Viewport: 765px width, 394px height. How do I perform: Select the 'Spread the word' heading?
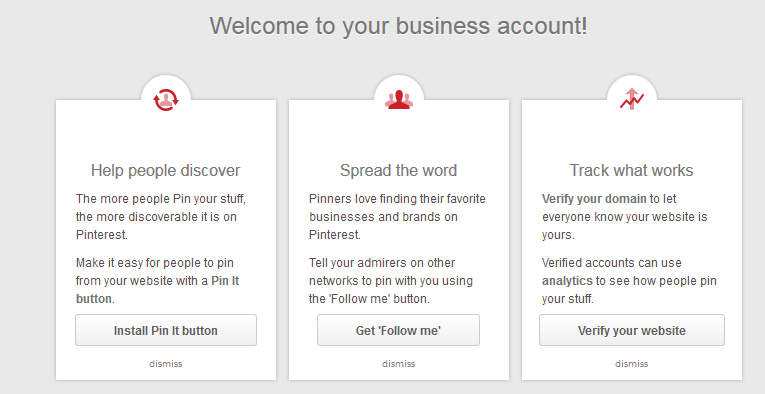(399, 170)
